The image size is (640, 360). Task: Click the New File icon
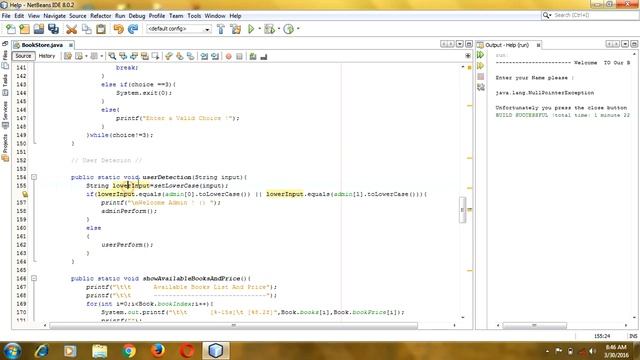click(11, 29)
